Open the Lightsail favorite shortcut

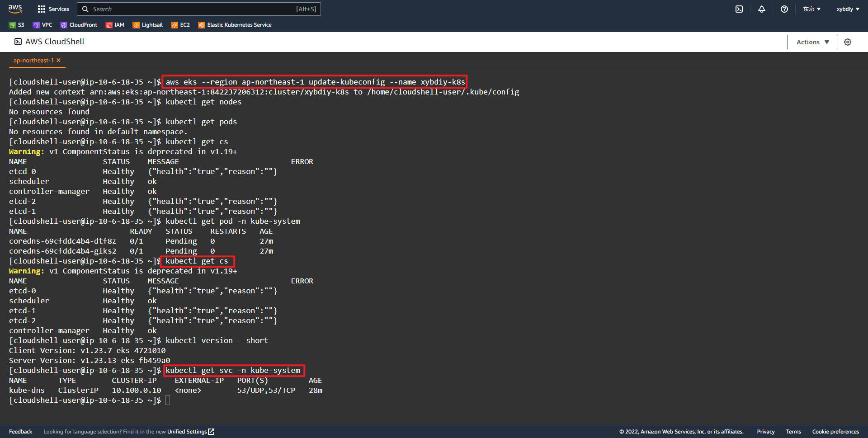pyautogui.click(x=148, y=25)
